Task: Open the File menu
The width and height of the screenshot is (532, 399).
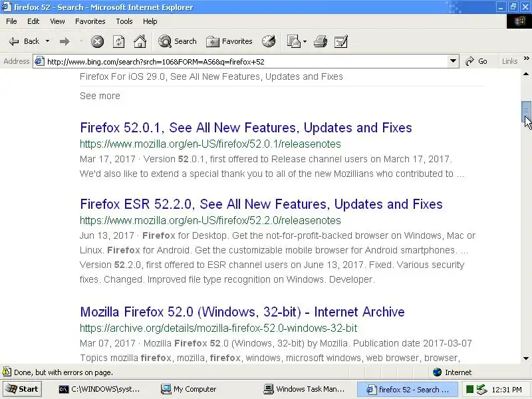Action: pyautogui.click(x=11, y=21)
